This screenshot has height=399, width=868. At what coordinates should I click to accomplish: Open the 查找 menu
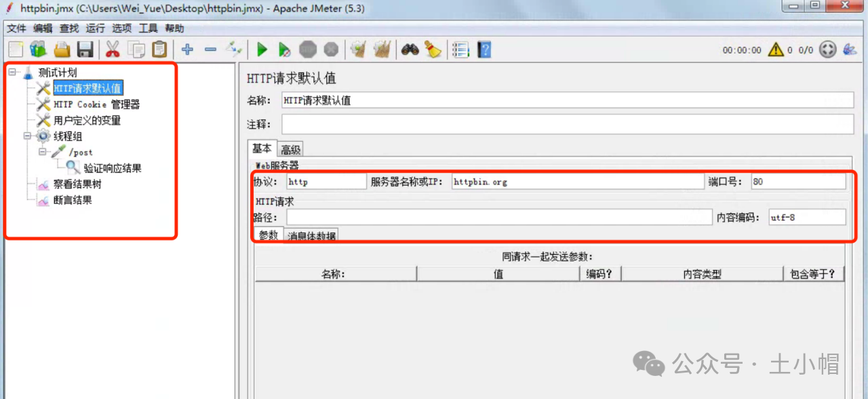69,28
